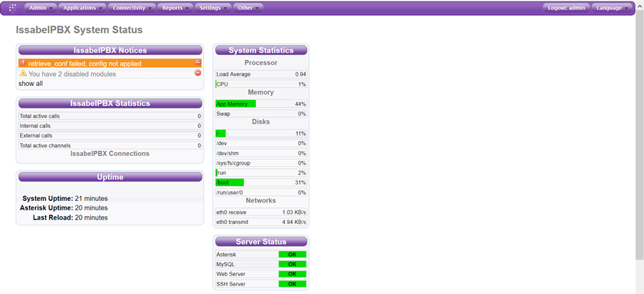This screenshot has height=294, width=644.
Task: Click the /dev/shm disk row
Action: [x=261, y=153]
